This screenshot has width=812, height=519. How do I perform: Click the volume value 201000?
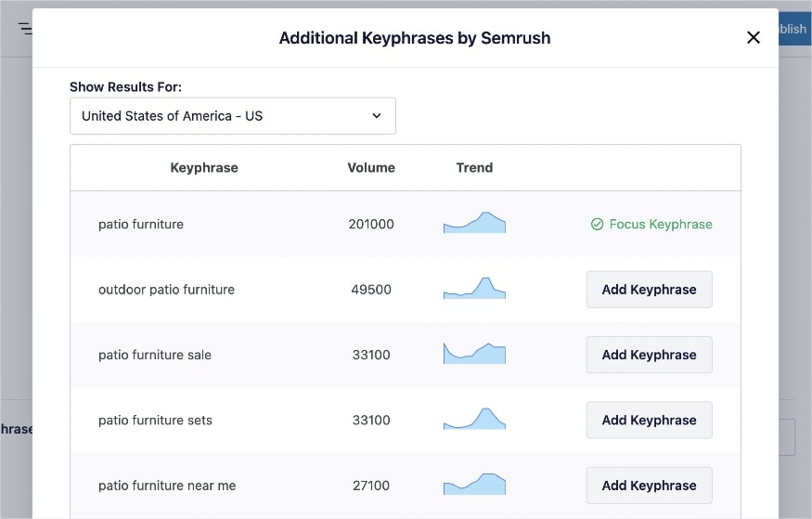[371, 224]
